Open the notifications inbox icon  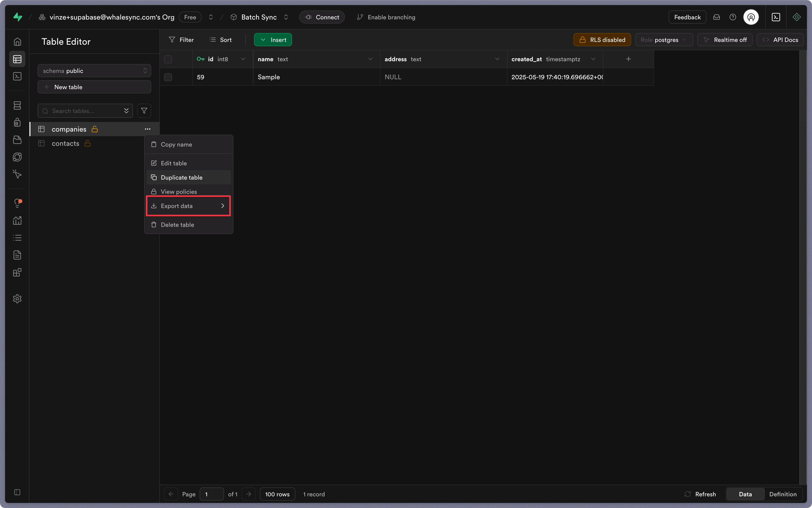[x=716, y=17]
